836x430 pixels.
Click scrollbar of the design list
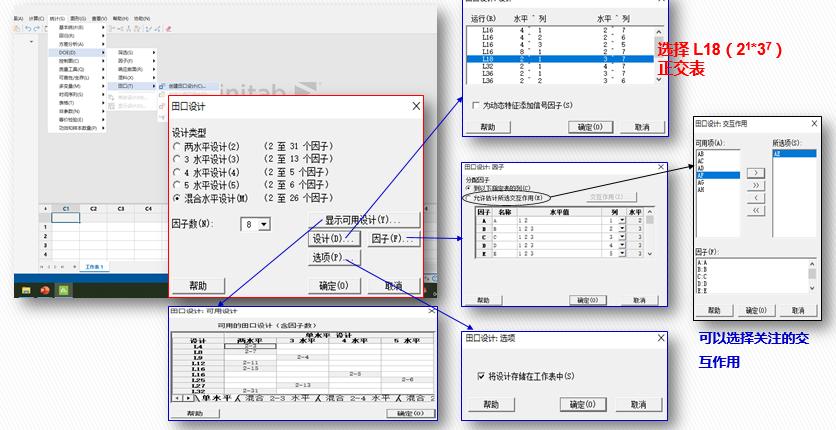658,53
